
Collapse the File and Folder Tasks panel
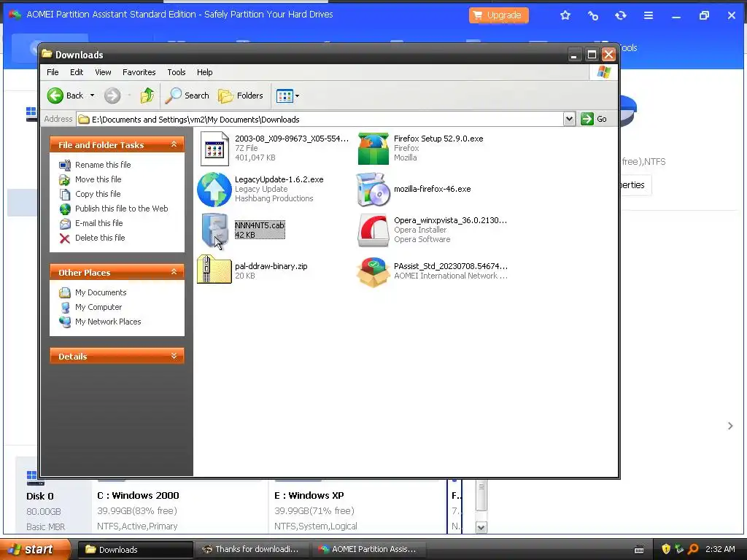pyautogui.click(x=174, y=144)
